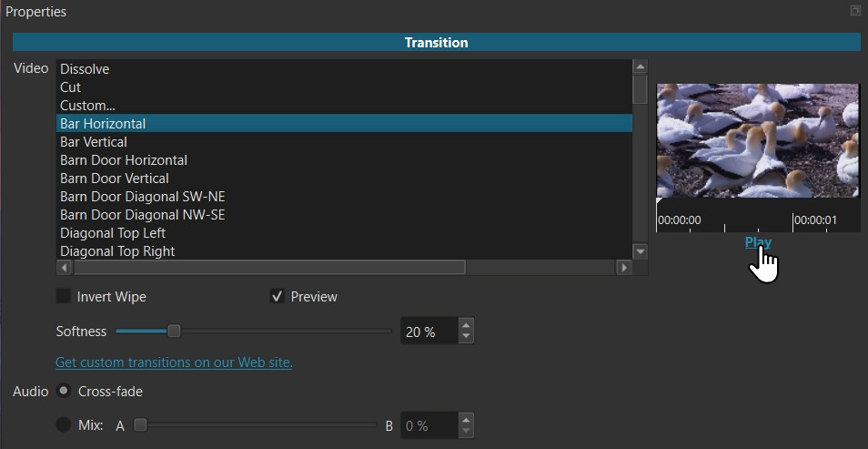Image resolution: width=868 pixels, height=449 pixels.
Task: Select the Mix audio radio button
Action: coord(64,424)
